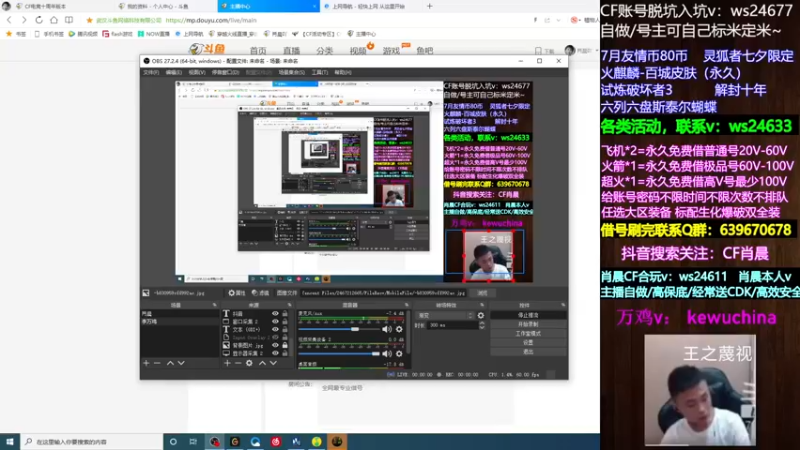
Task: Toggle visibility of 显示器采集 2 source
Action: point(275,353)
